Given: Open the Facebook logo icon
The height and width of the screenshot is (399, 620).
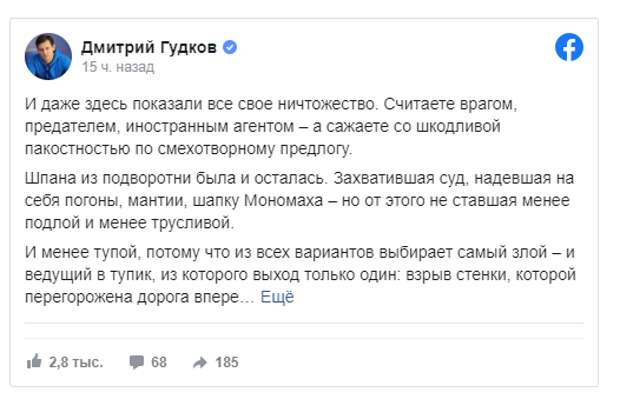Looking at the screenshot, I should [x=569, y=47].
